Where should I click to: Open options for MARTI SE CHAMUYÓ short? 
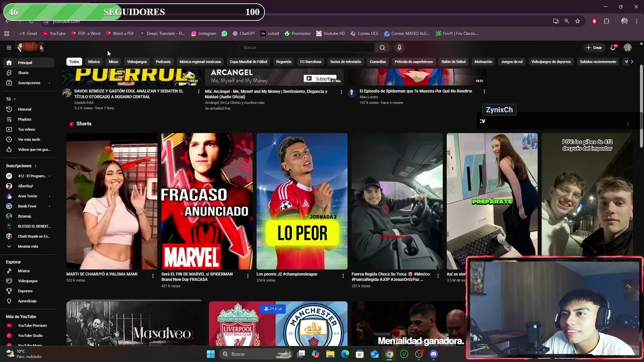coord(153,276)
